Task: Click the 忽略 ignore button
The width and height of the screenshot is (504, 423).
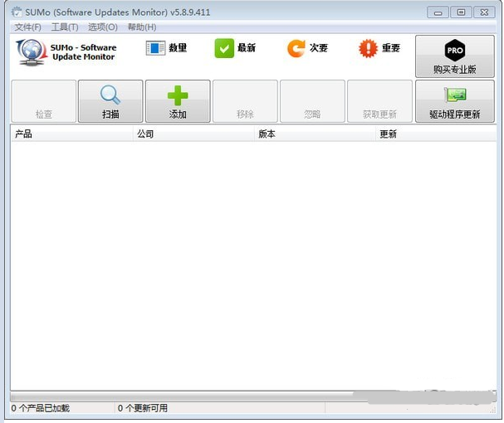Action: point(312,101)
